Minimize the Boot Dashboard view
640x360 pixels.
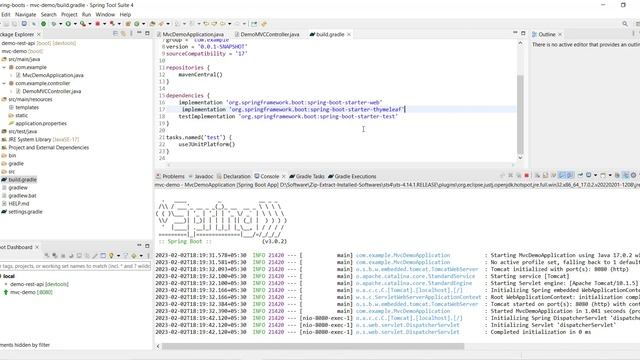[x=139, y=245]
